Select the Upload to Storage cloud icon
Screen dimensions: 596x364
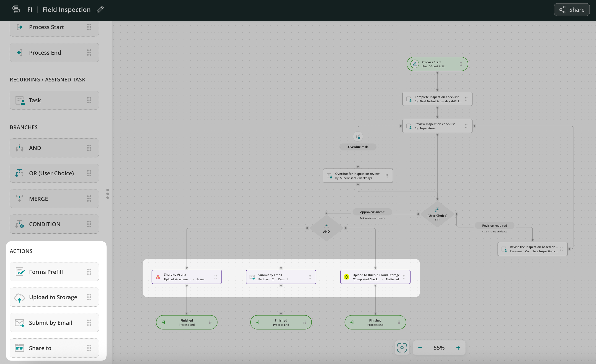(x=19, y=297)
